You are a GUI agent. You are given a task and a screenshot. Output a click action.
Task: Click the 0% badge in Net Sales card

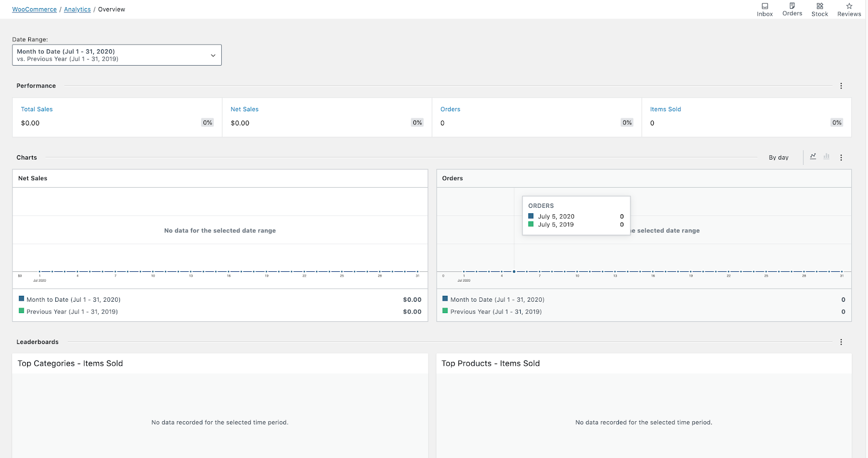(x=418, y=123)
